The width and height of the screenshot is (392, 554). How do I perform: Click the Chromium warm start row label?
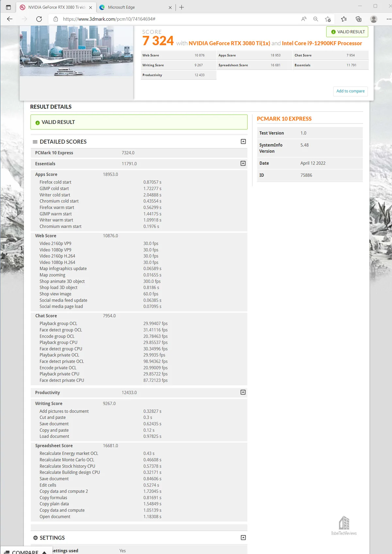[60, 226]
